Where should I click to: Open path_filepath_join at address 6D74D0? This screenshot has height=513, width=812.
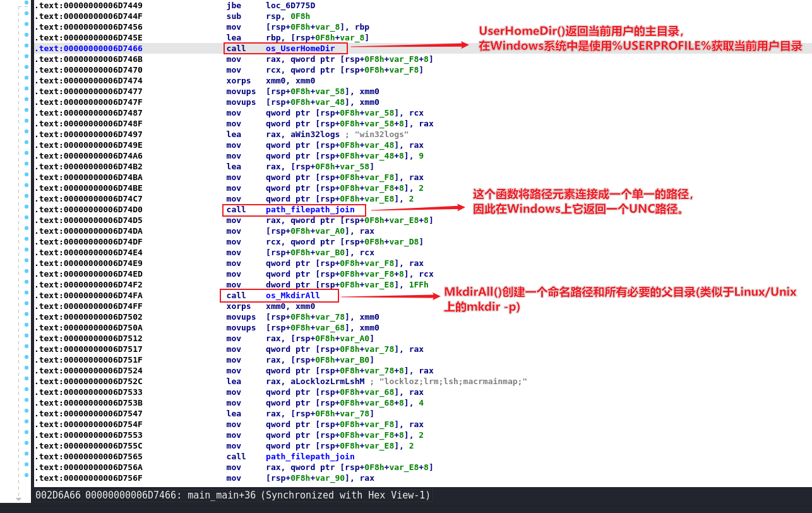click(x=309, y=210)
